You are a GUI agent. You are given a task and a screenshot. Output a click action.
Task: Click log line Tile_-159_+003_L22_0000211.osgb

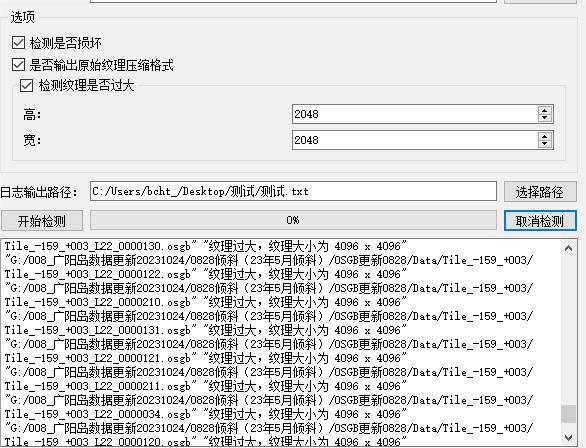click(206, 386)
